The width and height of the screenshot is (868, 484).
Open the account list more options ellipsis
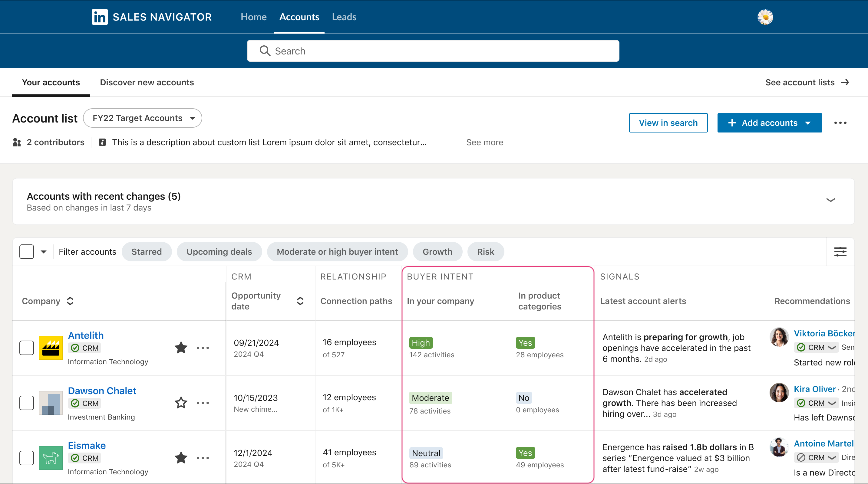tap(840, 123)
